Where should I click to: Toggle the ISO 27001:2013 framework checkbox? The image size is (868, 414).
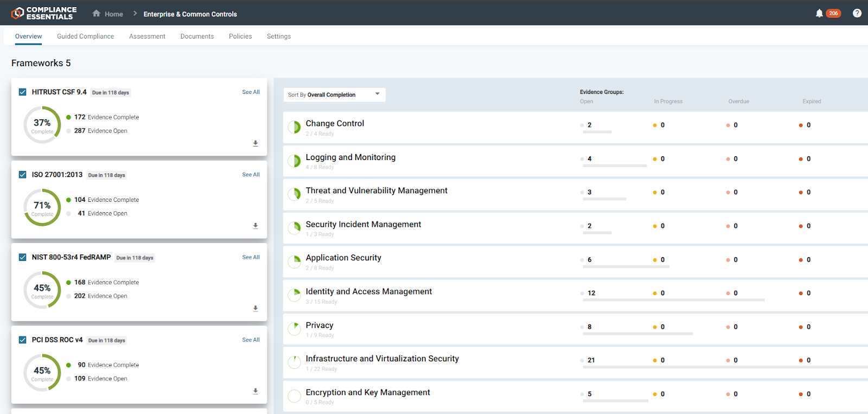coord(23,175)
